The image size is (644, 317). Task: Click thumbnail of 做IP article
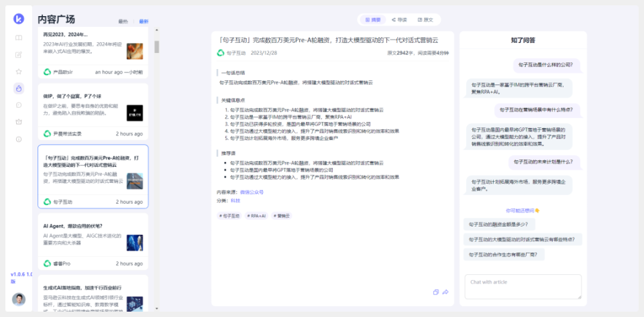click(135, 113)
